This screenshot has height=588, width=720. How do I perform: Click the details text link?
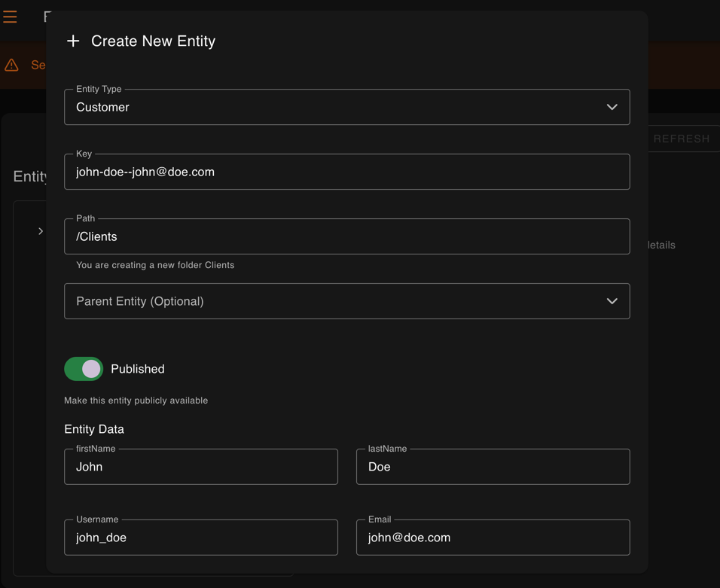tap(661, 245)
